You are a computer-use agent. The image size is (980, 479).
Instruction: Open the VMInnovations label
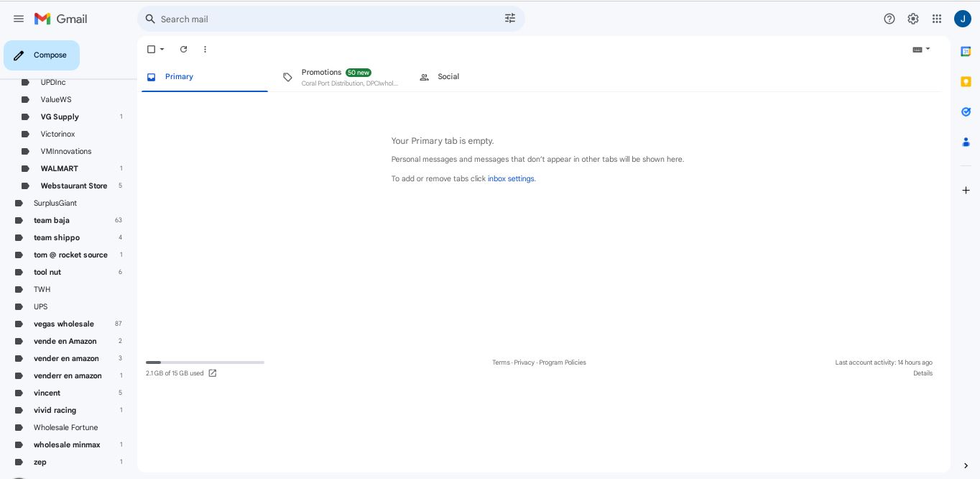click(x=66, y=151)
